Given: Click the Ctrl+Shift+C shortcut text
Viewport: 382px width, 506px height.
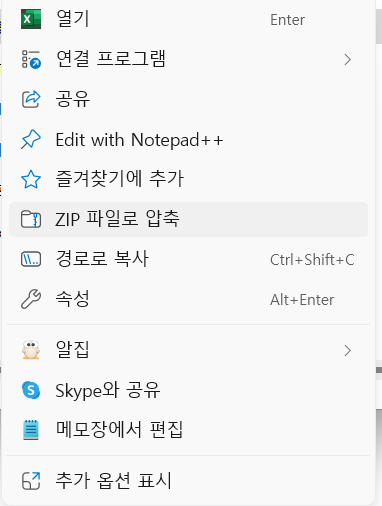Looking at the screenshot, I should point(312,260).
